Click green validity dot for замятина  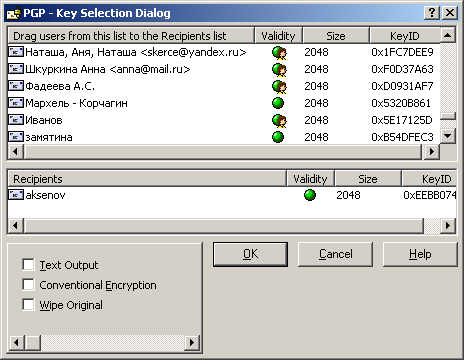coord(278,137)
